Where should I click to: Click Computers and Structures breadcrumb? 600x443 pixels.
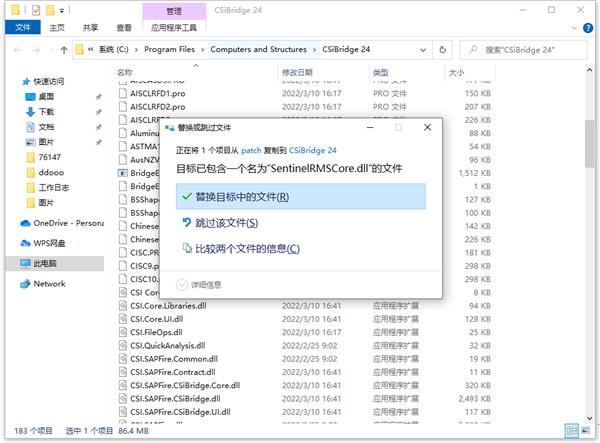(x=259, y=49)
